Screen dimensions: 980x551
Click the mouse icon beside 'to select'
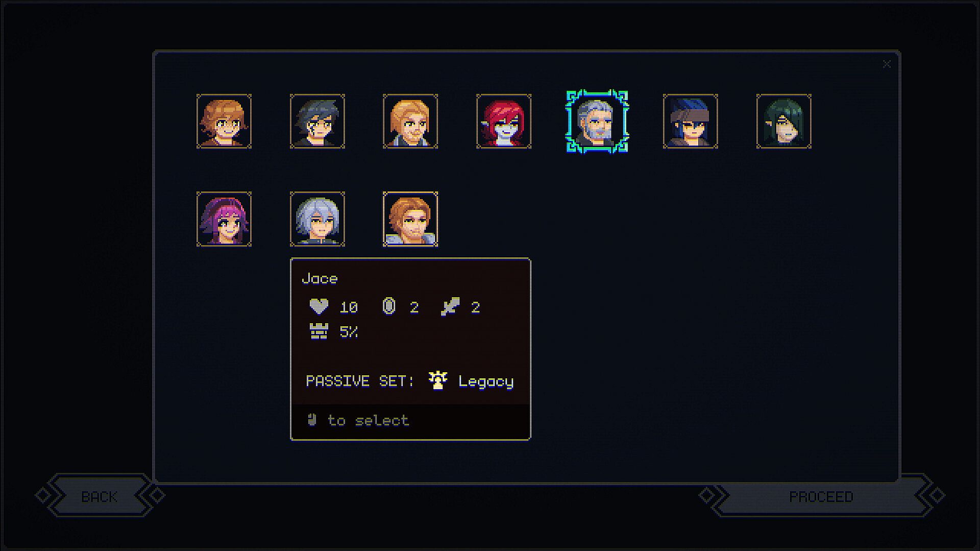[x=312, y=420]
